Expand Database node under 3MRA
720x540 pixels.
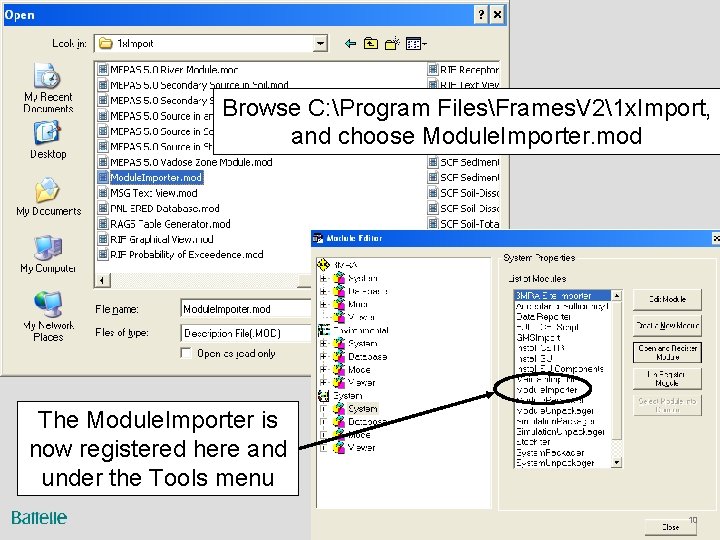[323, 291]
